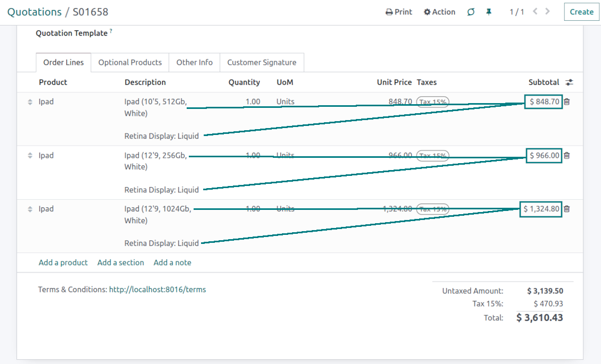The height and width of the screenshot is (364, 601).
Task: Click drag handle of 10'5 512Gb Ipad row
Action: tap(30, 102)
